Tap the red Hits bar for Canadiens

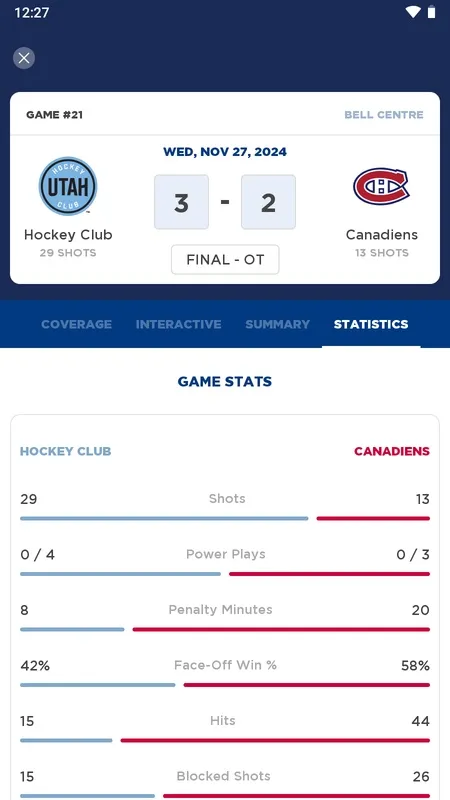(275, 740)
